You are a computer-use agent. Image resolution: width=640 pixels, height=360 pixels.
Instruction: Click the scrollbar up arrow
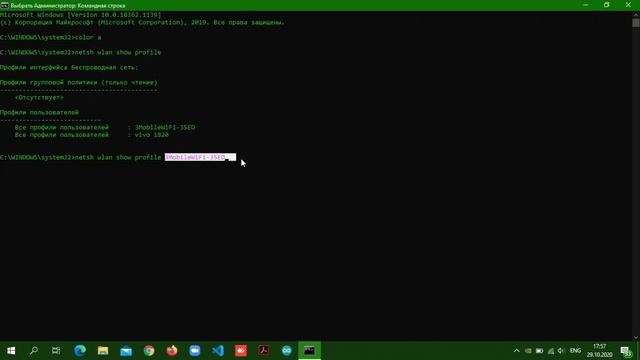click(636, 15)
